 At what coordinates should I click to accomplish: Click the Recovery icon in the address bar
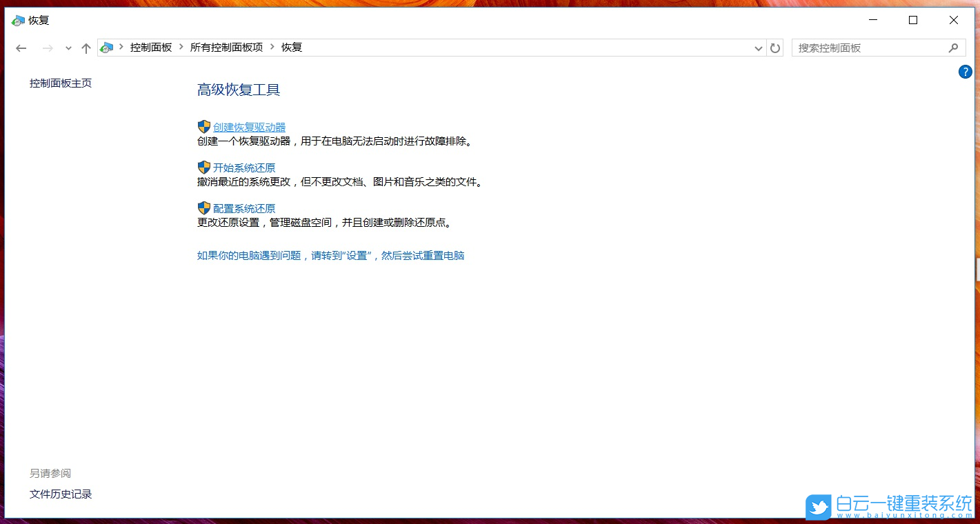click(x=106, y=47)
